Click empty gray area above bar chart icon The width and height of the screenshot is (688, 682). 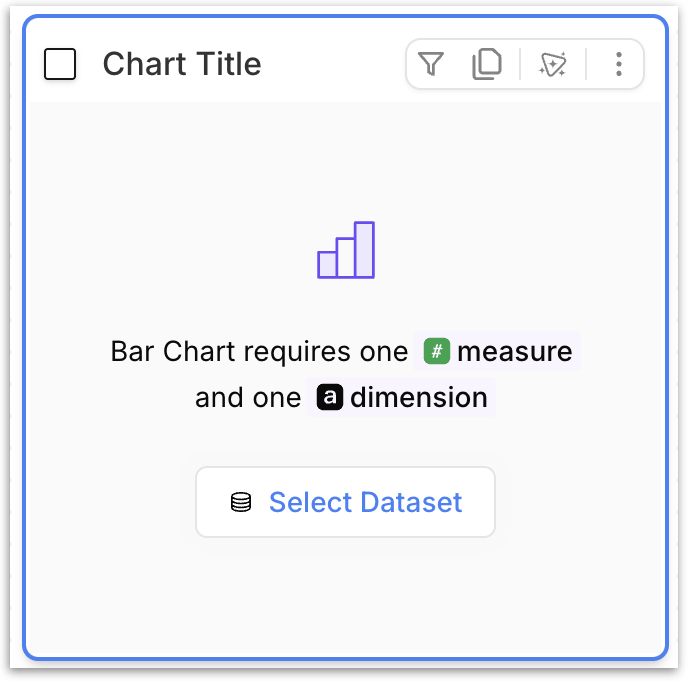tap(345, 160)
